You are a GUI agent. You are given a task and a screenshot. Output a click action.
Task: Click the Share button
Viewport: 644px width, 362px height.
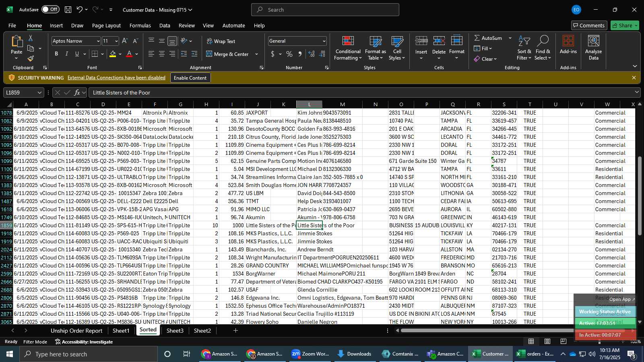[625, 25]
